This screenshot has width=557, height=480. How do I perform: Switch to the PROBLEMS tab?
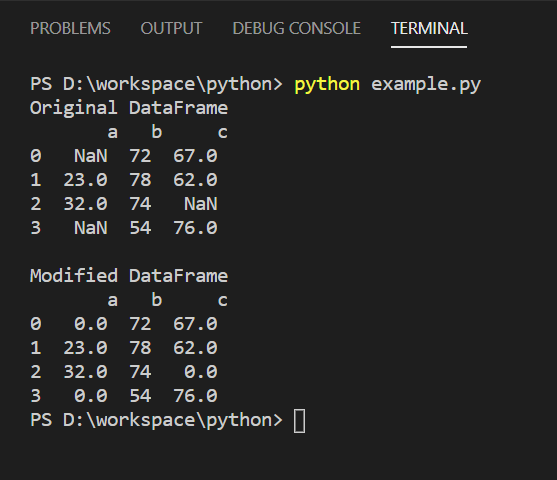click(x=70, y=28)
